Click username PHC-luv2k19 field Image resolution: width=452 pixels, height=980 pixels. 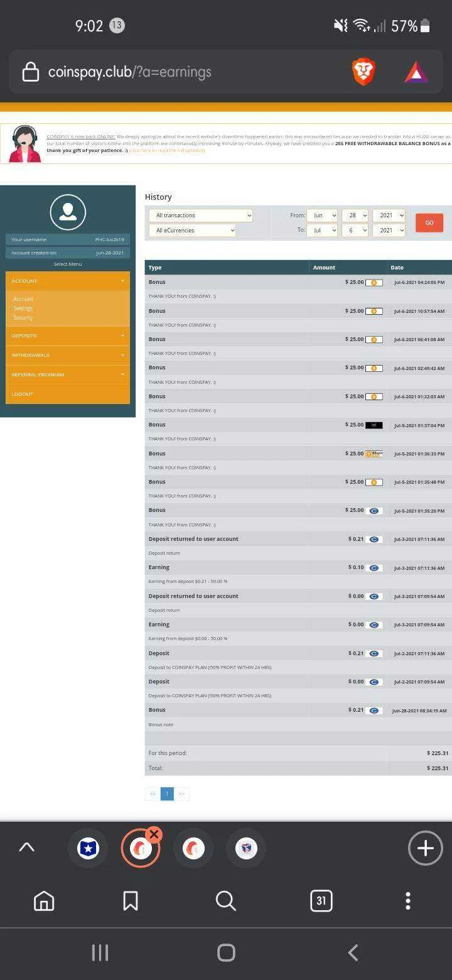click(68, 239)
